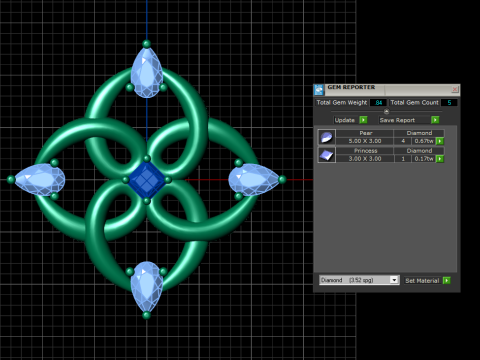Viewport: 480px width, 360px height.
Task: Click Diamond material cell in Princess row
Action: click(x=419, y=151)
